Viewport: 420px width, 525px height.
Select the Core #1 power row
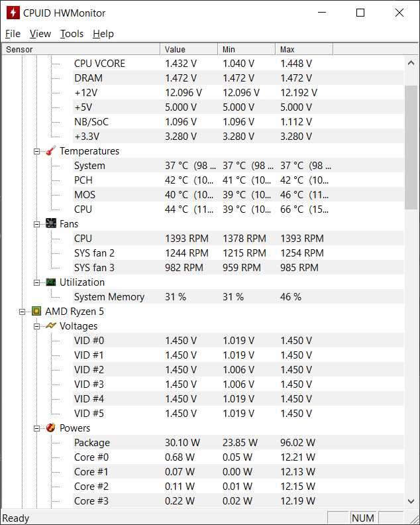coord(238,472)
